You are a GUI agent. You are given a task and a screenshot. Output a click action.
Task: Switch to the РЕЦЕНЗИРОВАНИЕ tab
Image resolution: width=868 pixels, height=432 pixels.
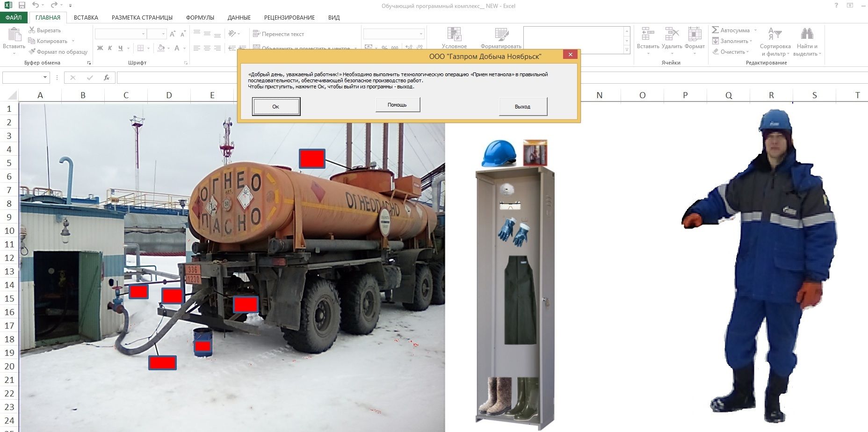289,17
